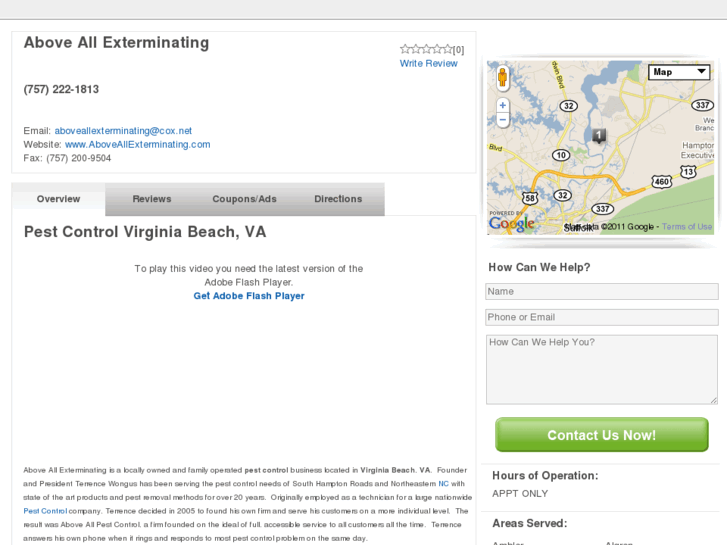Click the Write Review link
Screen dimensions: 727x545
coord(429,64)
